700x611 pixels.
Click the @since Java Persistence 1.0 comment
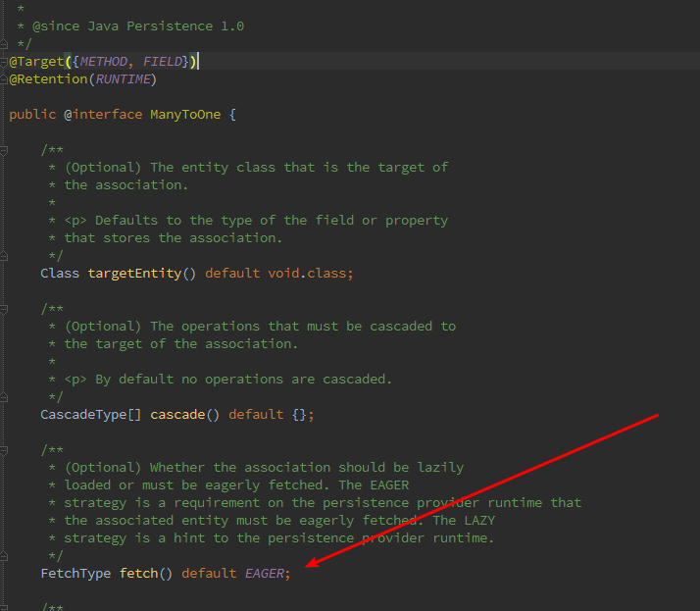138,25
